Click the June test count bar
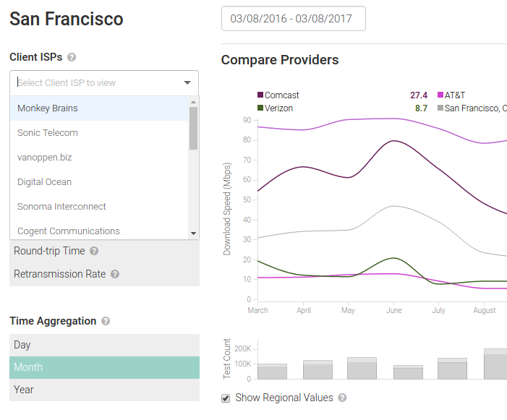 click(408, 372)
